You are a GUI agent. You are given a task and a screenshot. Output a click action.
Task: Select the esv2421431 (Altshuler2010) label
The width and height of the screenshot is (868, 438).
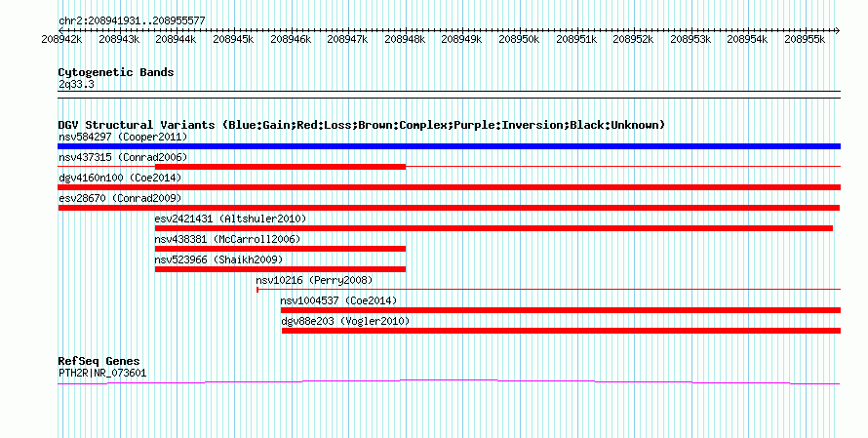coord(230,219)
